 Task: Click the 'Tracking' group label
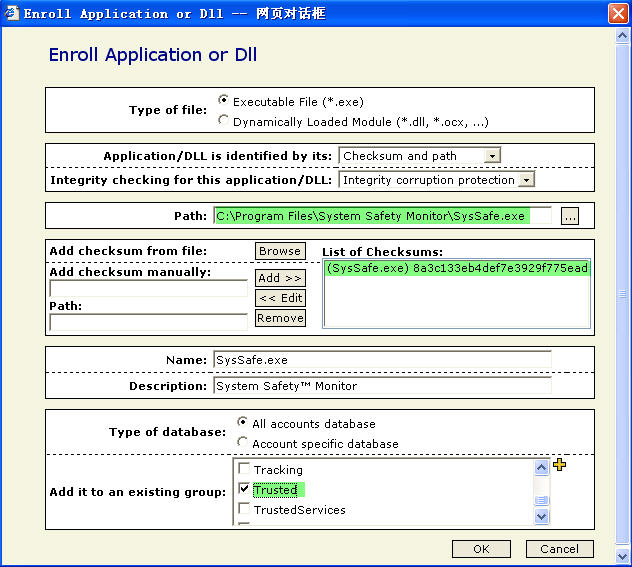coord(278,470)
